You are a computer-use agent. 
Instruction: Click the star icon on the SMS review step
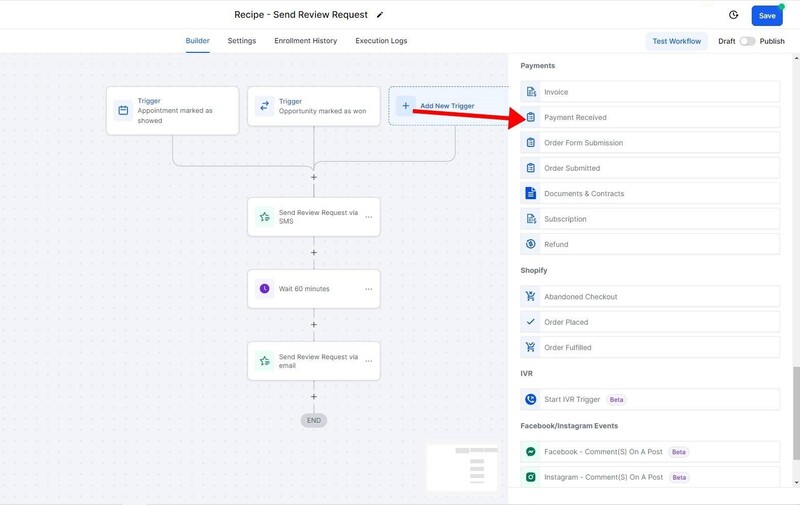pyautogui.click(x=264, y=217)
